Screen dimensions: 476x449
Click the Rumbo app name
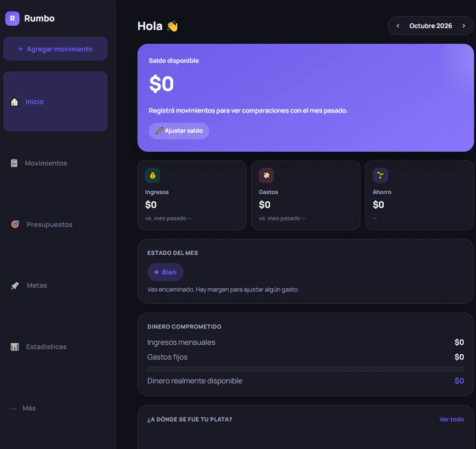40,19
